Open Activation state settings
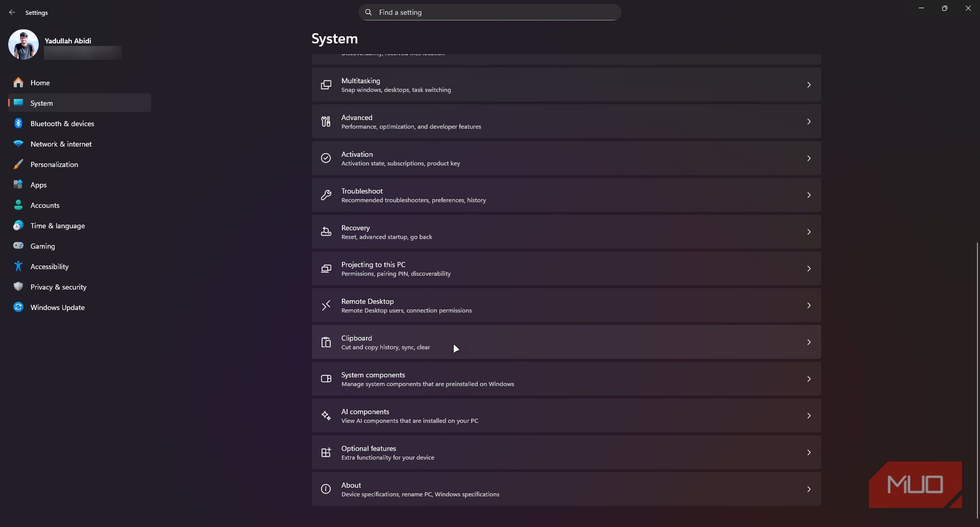 pos(566,158)
